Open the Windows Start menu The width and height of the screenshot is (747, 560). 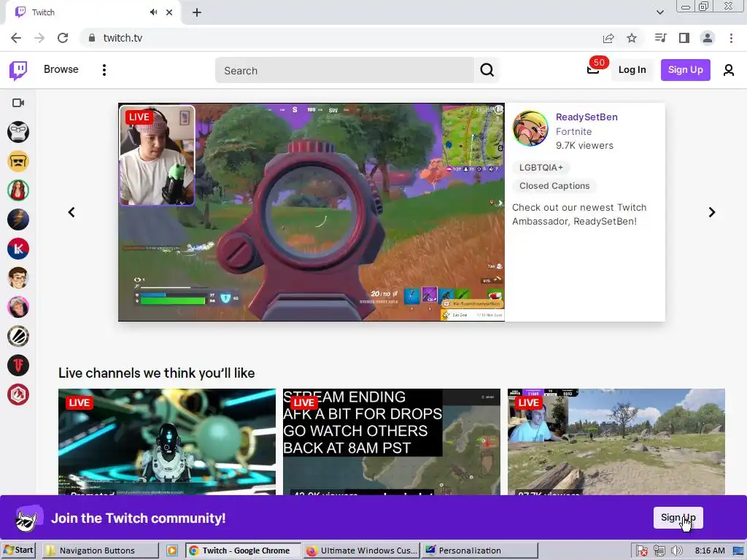[18, 550]
